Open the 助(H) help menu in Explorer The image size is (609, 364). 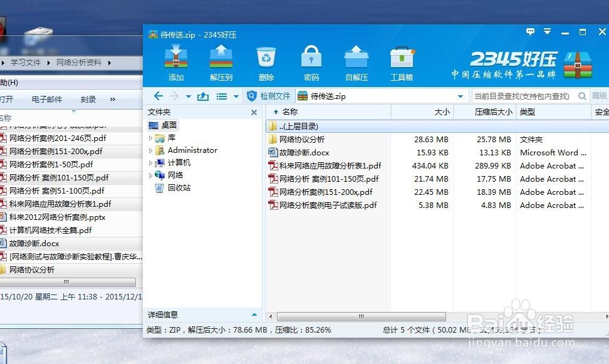9,83
